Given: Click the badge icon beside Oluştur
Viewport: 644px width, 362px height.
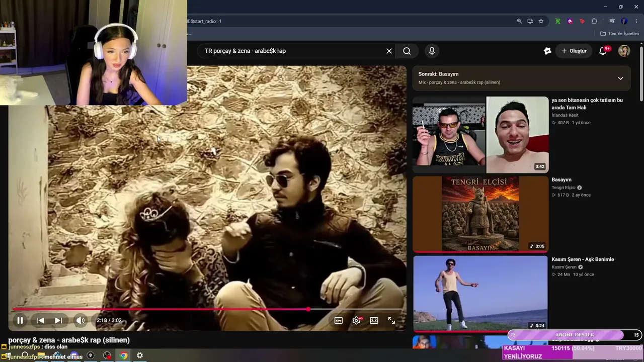Looking at the screenshot, I should 547,51.
